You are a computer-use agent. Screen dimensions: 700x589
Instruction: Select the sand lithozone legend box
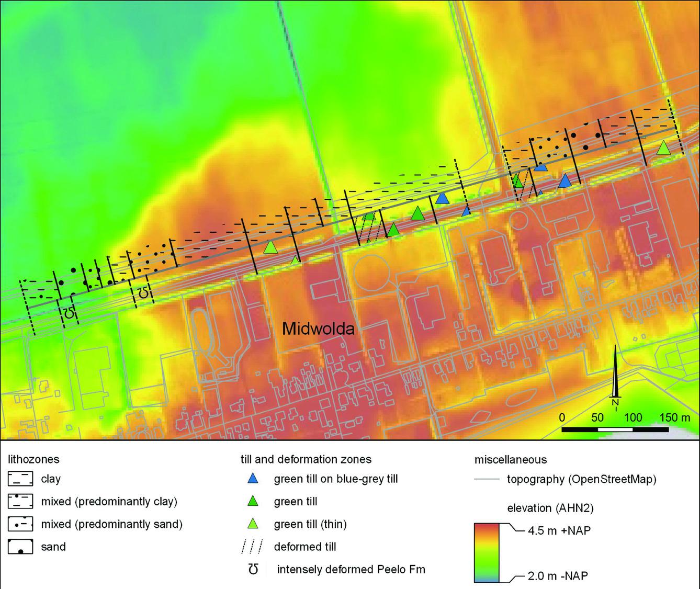pos(20,547)
